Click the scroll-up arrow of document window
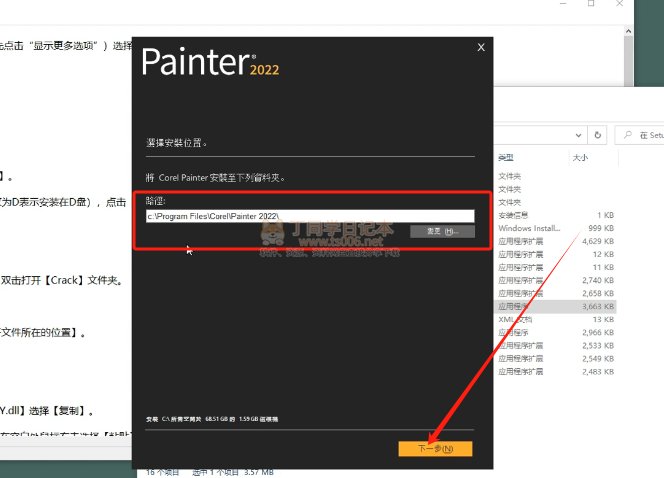Screen dimensions: 664x478 628,31
